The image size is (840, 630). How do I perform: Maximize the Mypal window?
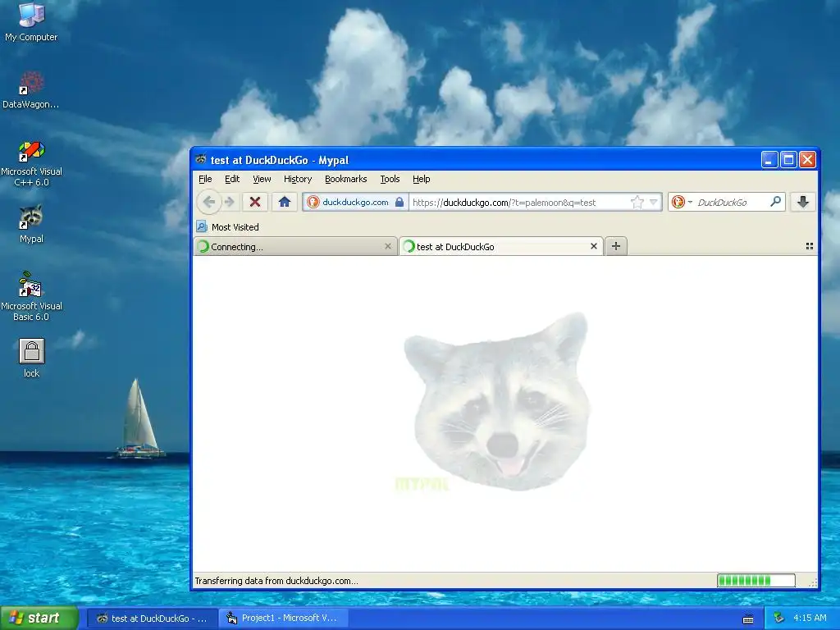click(x=788, y=160)
